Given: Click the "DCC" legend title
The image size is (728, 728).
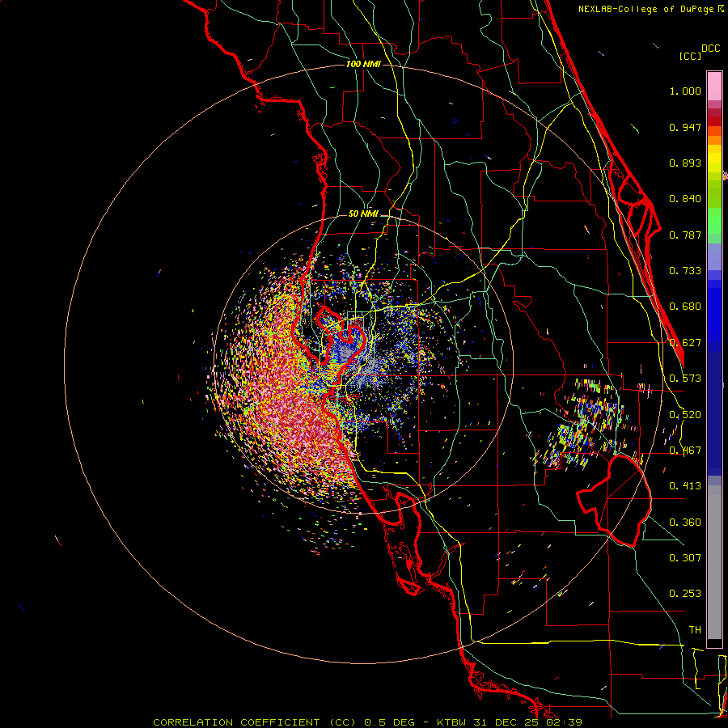Looking at the screenshot, I should (x=711, y=49).
